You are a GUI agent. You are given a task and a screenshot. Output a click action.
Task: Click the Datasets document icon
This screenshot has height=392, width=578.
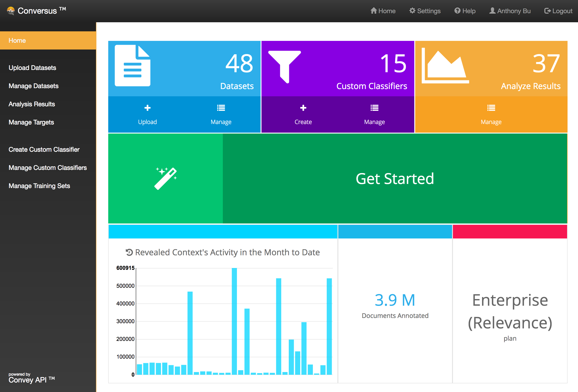coord(132,66)
